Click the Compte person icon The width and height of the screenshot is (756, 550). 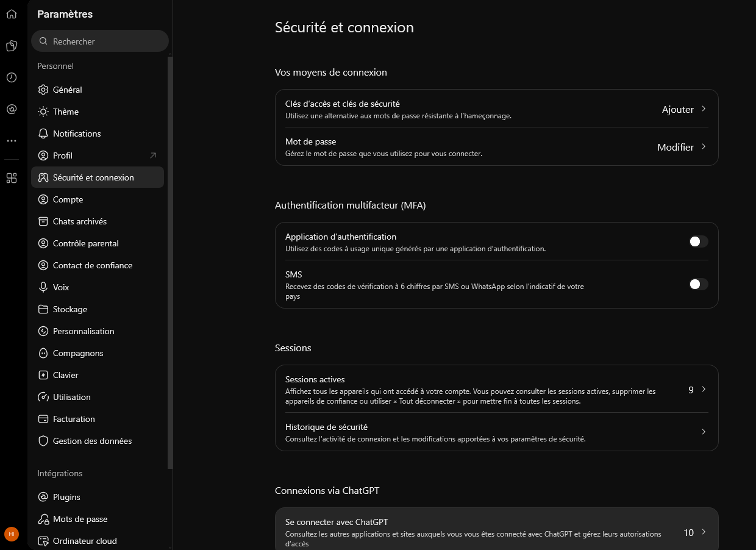(x=43, y=199)
